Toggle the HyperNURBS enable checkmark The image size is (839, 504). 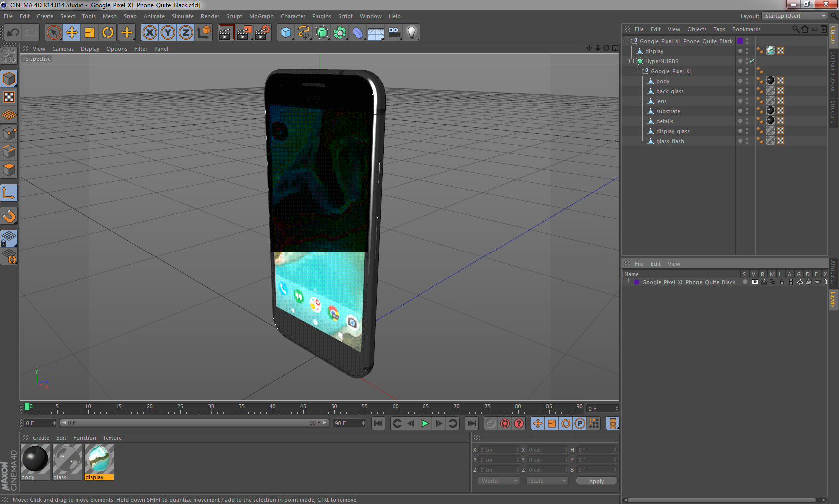coord(752,61)
